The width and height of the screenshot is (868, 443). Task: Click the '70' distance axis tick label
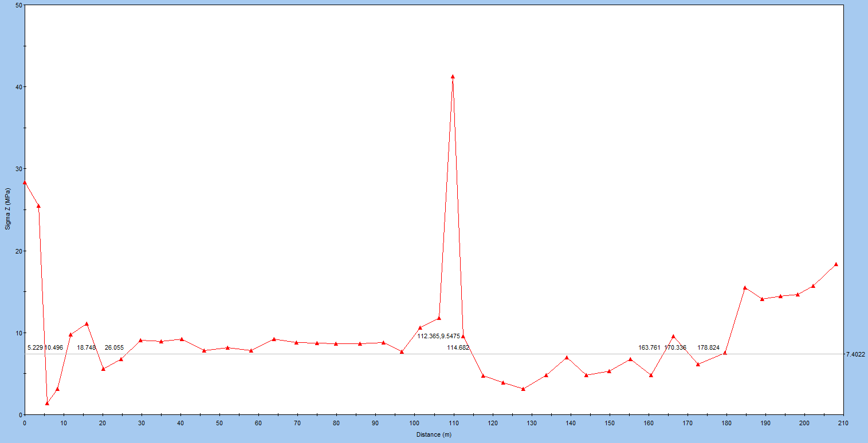pyautogui.click(x=297, y=423)
